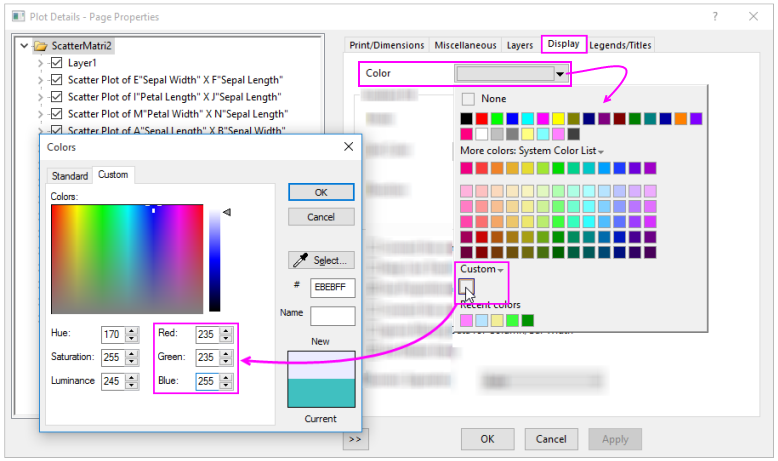Expand the Layer1 tree node
The height and width of the screenshot is (461, 778).
41,63
